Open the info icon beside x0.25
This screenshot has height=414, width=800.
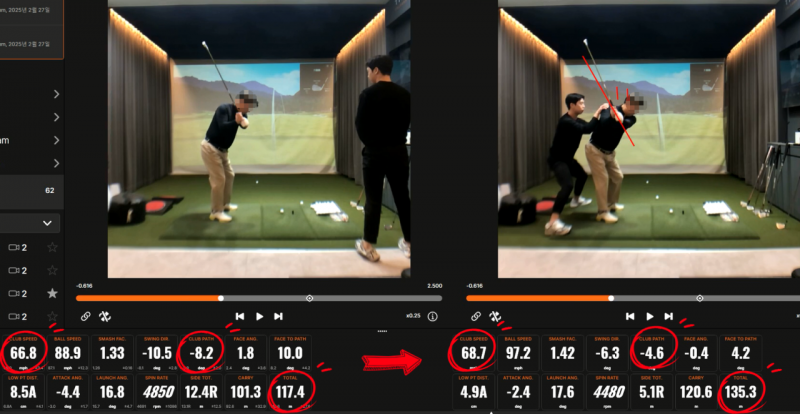[433, 316]
